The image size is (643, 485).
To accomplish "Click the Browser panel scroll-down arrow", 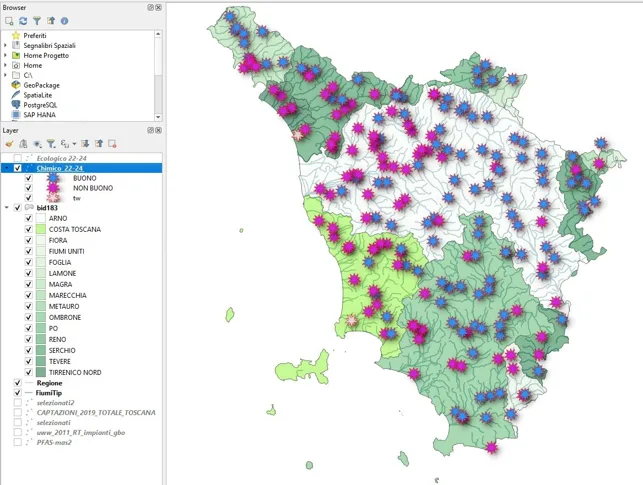I will point(158,117).
